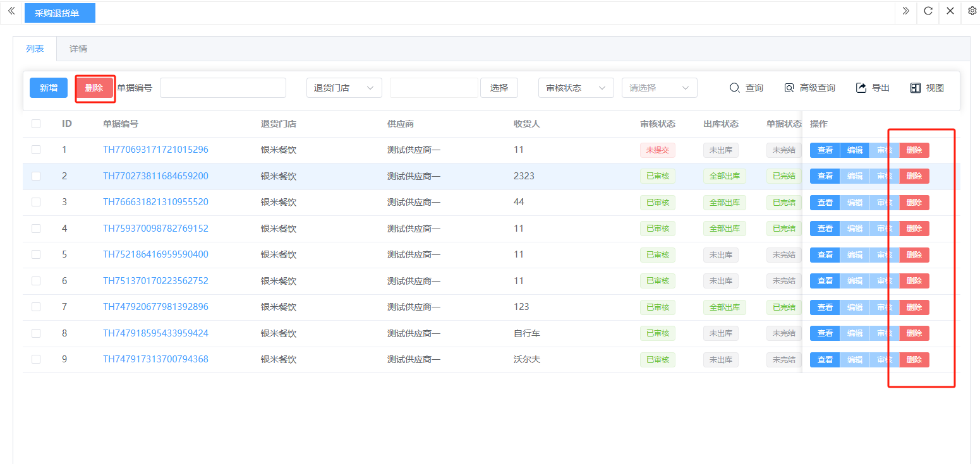Switch to the 详情 tab
Screen dimensions: 980x464
point(78,49)
